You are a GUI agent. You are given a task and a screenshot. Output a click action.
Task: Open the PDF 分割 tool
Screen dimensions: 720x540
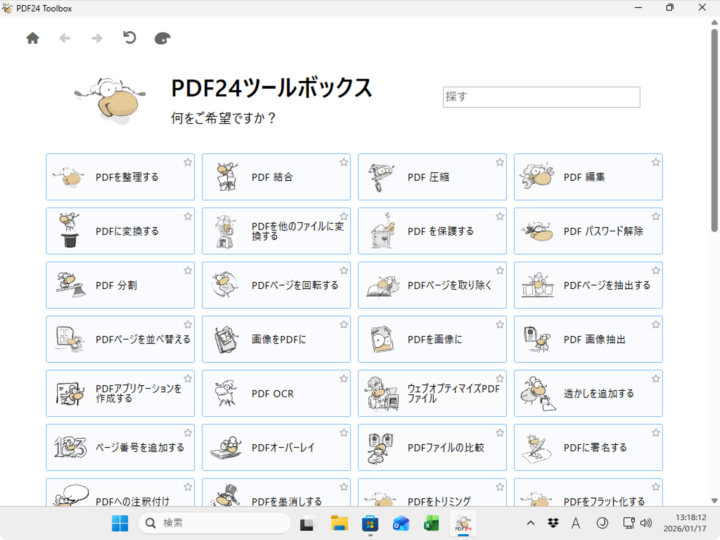coord(120,285)
